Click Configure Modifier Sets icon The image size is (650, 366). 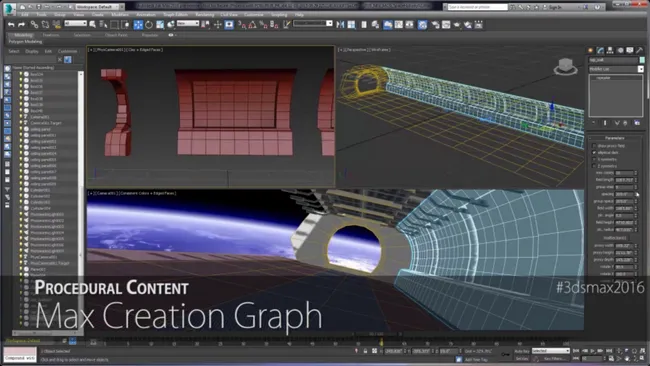click(x=637, y=123)
